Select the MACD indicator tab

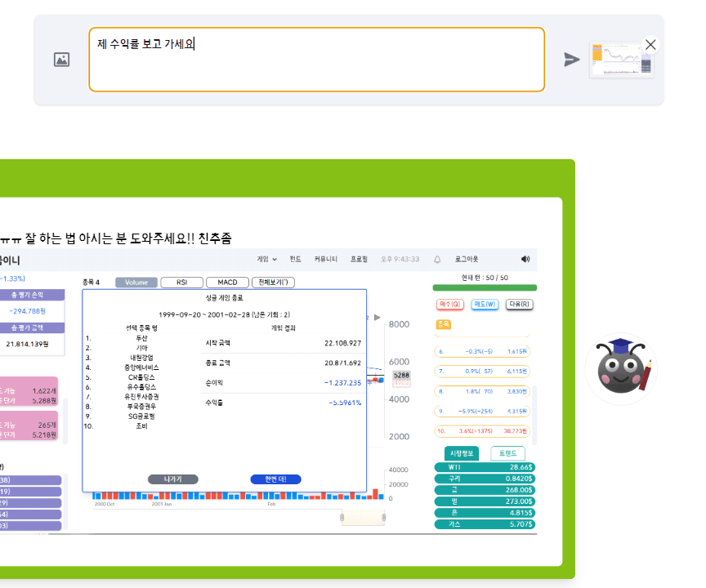[227, 282]
